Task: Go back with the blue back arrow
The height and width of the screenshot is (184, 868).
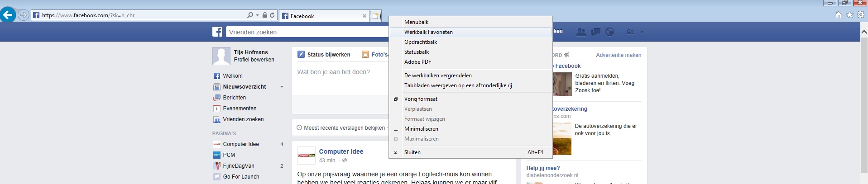Action: (x=8, y=15)
